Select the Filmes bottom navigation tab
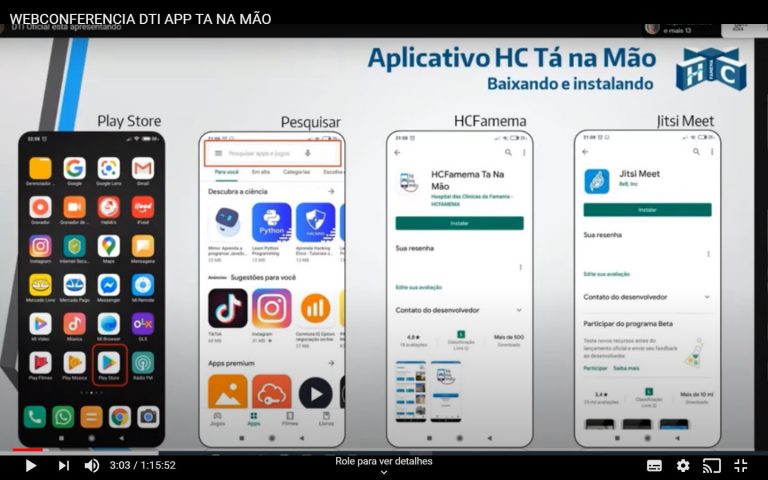This screenshot has width=768, height=480. [x=289, y=419]
